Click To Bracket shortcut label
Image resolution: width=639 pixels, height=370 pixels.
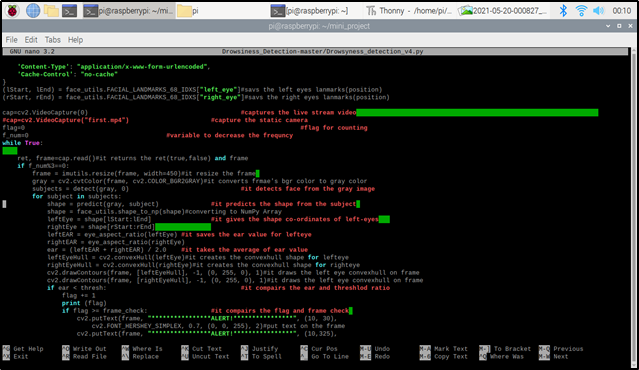coord(512,349)
